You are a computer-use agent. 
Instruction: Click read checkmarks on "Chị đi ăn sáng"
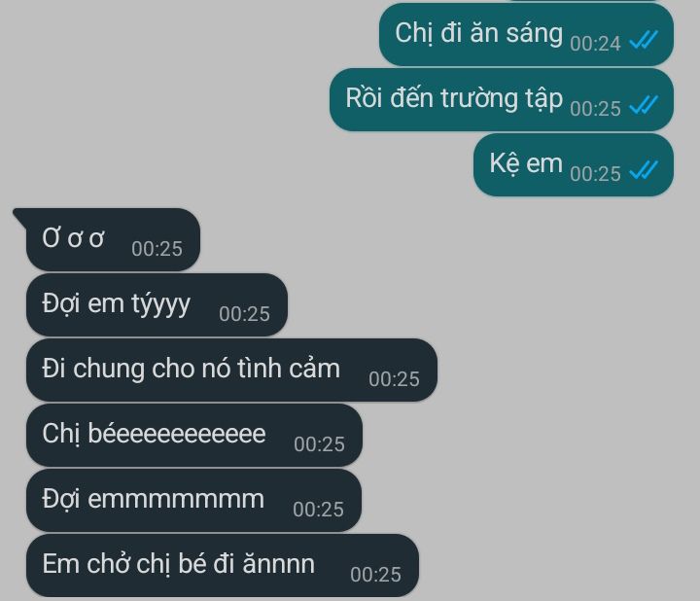[x=644, y=40]
